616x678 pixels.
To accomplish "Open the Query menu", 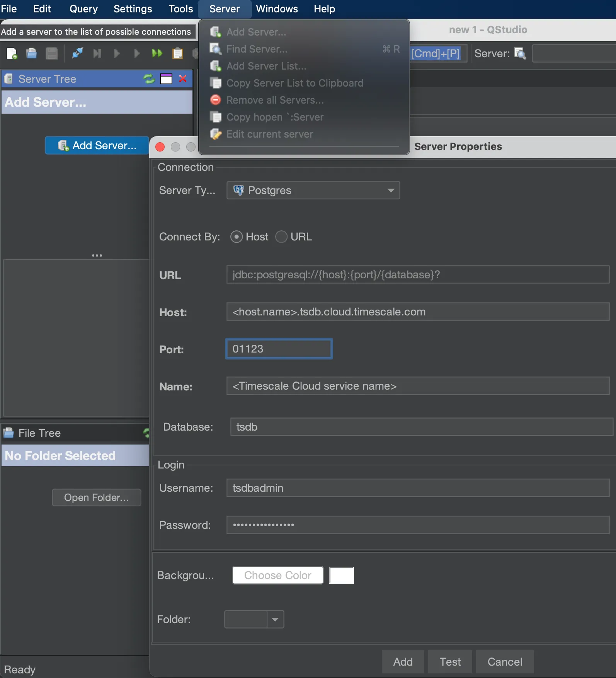I will (83, 9).
